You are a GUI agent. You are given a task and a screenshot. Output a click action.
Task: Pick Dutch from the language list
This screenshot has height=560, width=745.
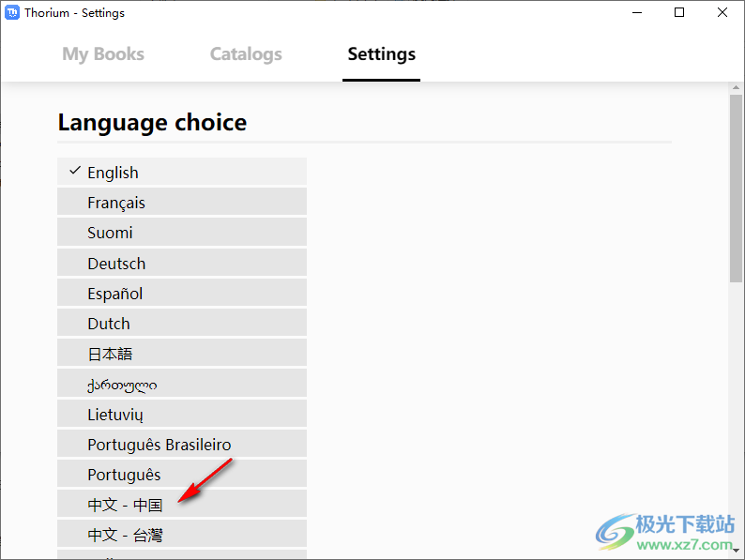coord(182,323)
